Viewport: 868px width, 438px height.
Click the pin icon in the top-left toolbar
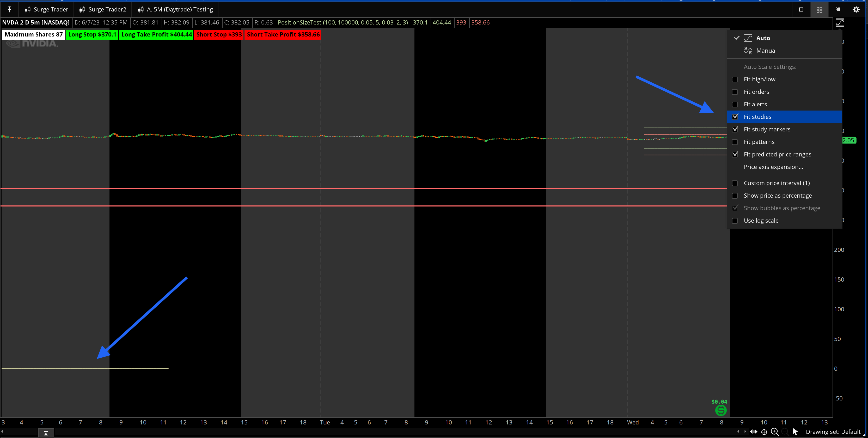(x=9, y=9)
